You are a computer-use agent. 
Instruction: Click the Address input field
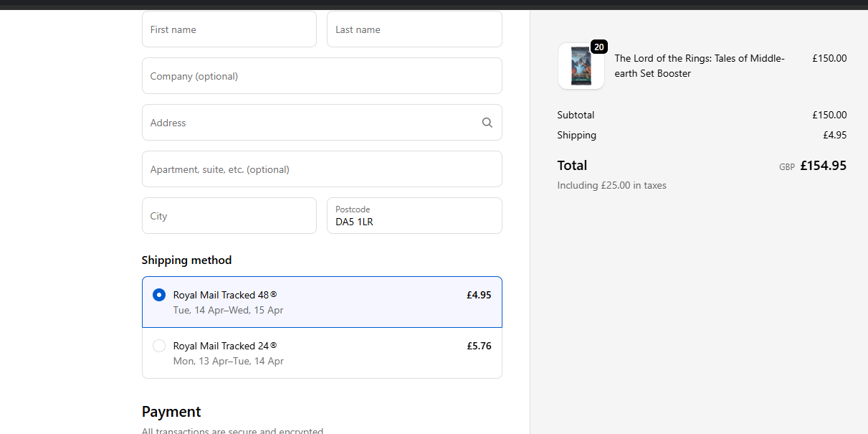tap(308, 123)
